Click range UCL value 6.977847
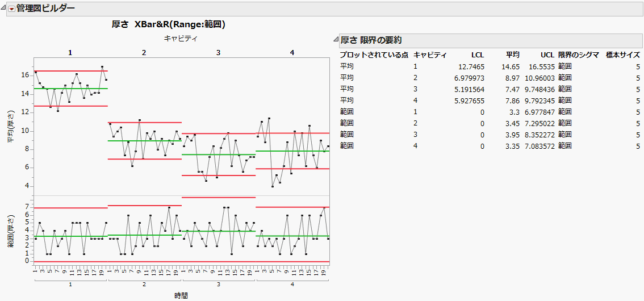The image size is (644, 301). [x=541, y=112]
